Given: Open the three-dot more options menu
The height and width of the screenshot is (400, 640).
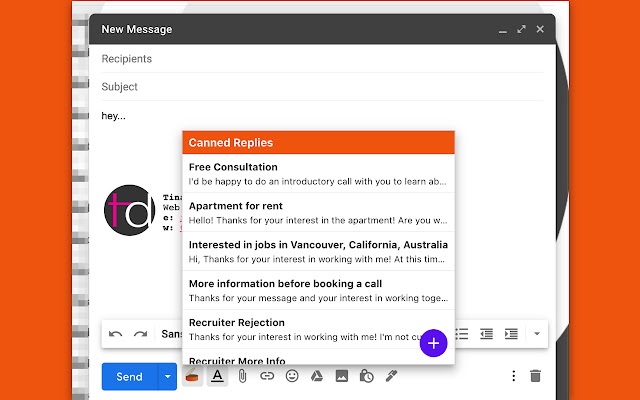Looking at the screenshot, I should 513,376.
